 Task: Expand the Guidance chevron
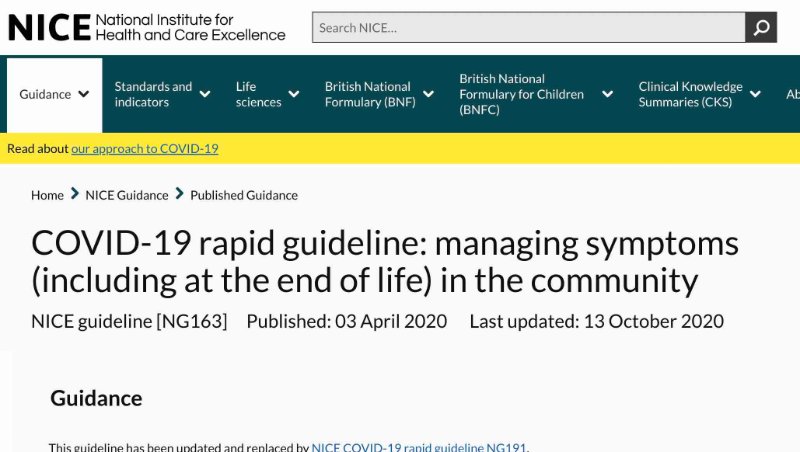pos(84,94)
